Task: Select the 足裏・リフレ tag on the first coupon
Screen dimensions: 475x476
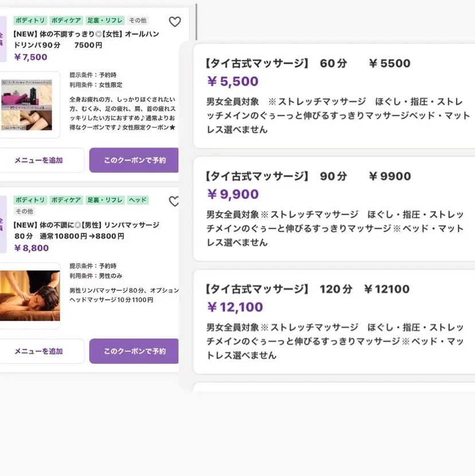Action: pyautogui.click(x=105, y=20)
